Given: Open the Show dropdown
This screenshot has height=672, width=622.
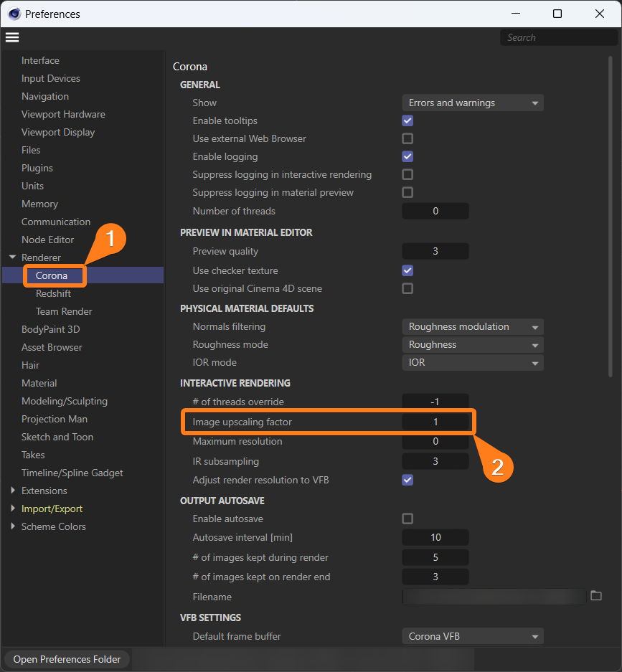Looking at the screenshot, I should click(472, 103).
